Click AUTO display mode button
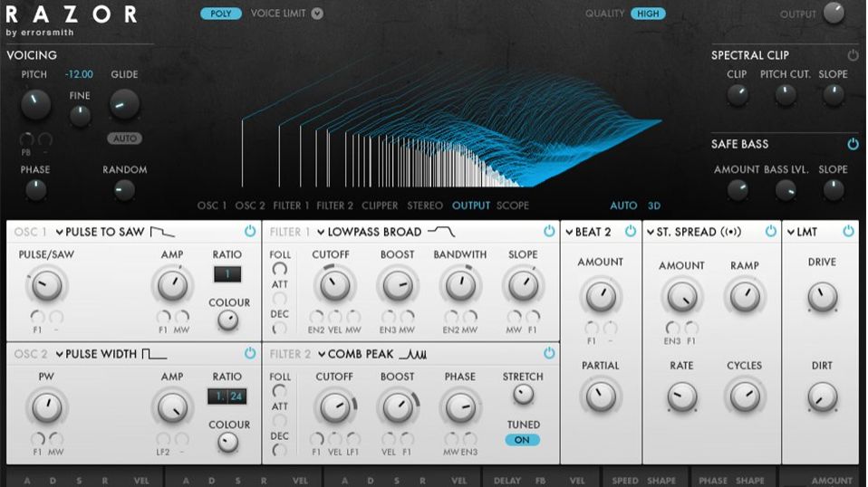868x487 pixels. click(x=623, y=205)
